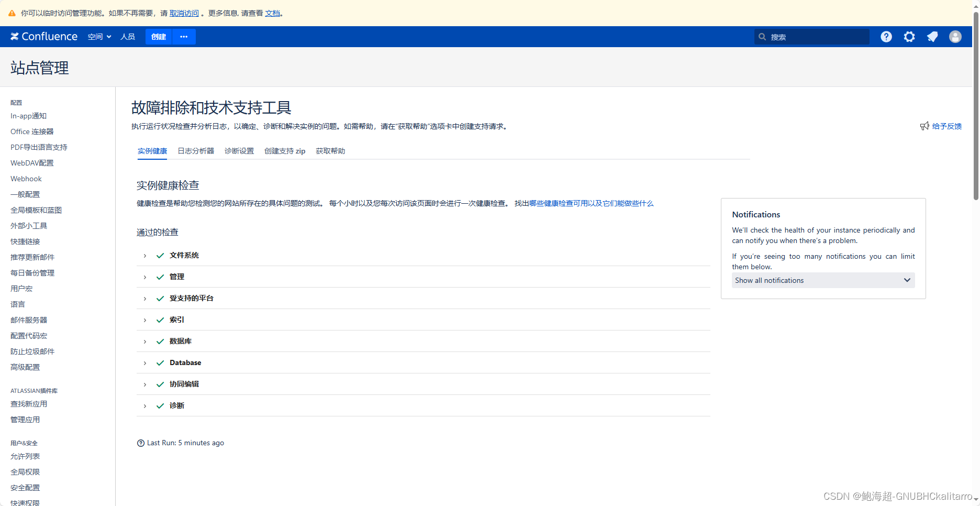Open the settings gear icon

pyautogui.click(x=909, y=37)
